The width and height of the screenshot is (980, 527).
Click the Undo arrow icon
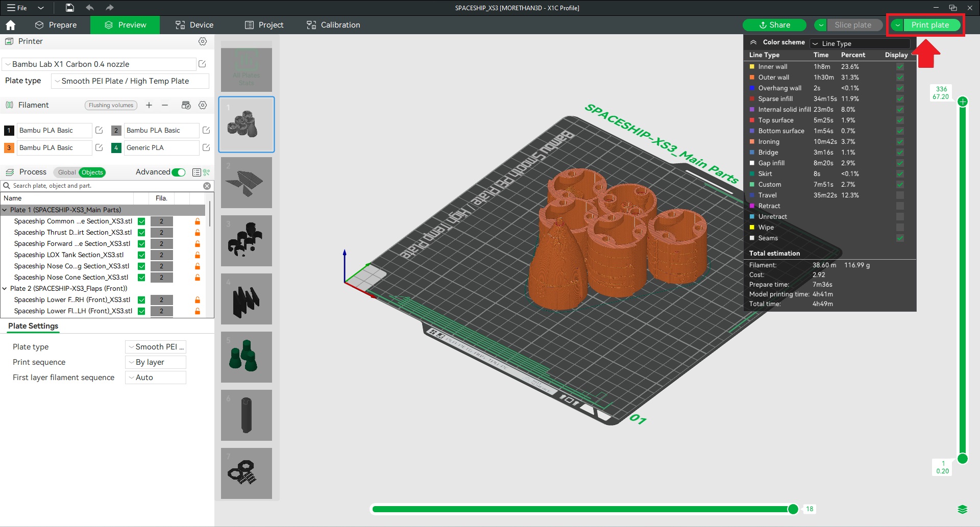pyautogui.click(x=90, y=8)
